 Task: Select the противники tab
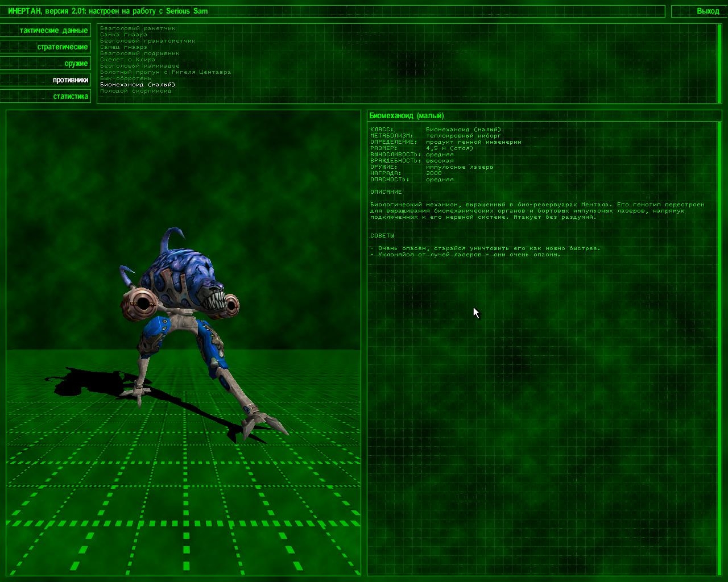(x=45, y=80)
